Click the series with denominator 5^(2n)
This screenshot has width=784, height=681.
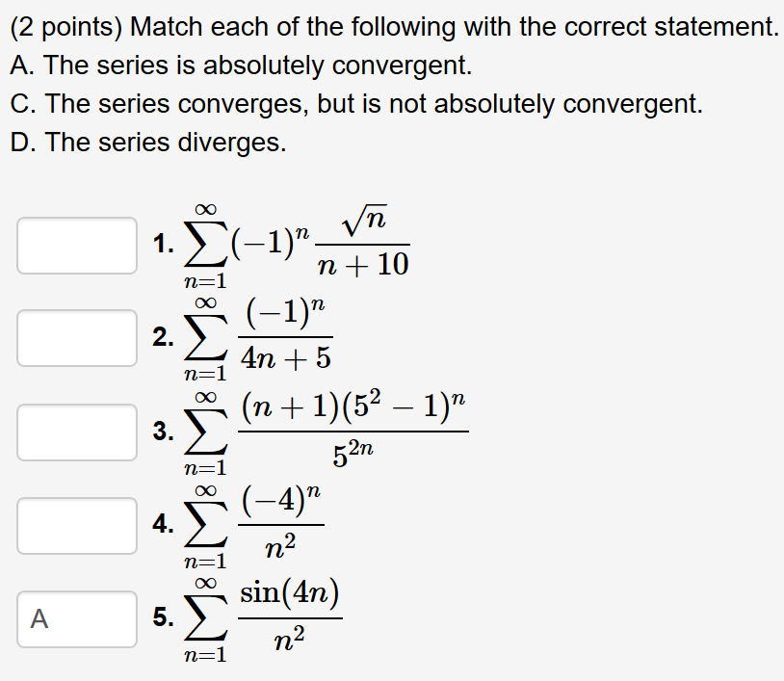(326, 432)
